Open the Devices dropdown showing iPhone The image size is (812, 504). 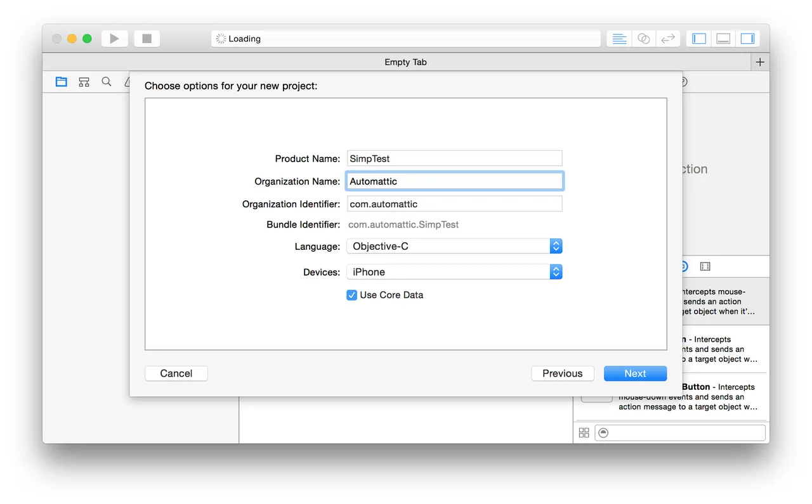point(454,272)
